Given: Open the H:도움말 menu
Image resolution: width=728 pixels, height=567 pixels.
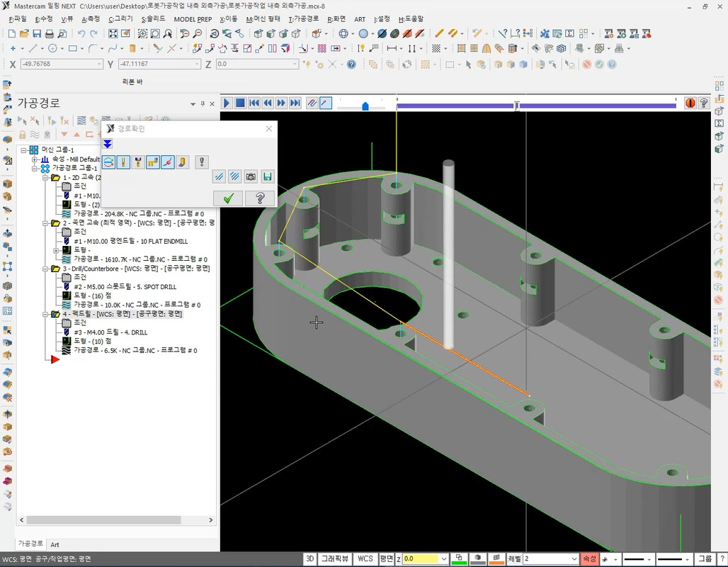Looking at the screenshot, I should 411,19.
